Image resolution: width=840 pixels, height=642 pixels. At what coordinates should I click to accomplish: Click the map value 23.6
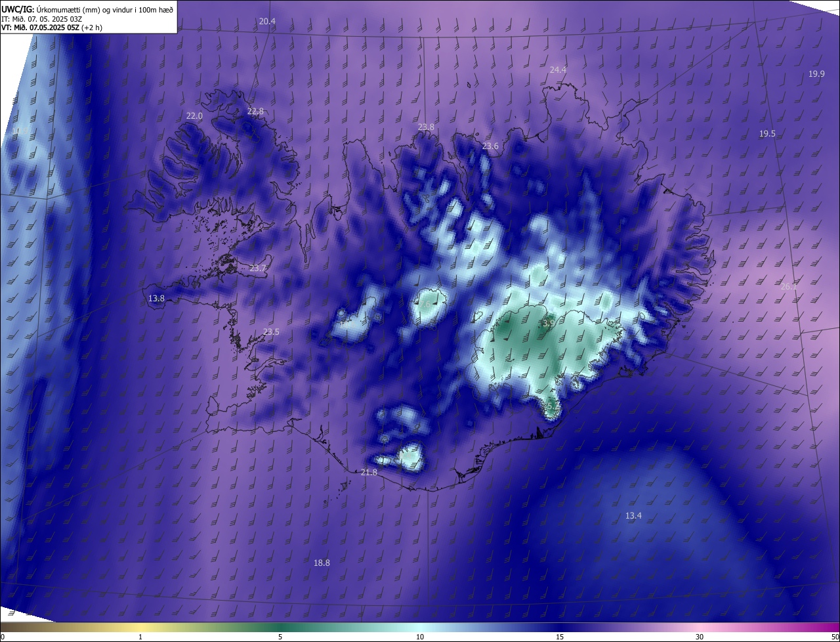pos(490,146)
